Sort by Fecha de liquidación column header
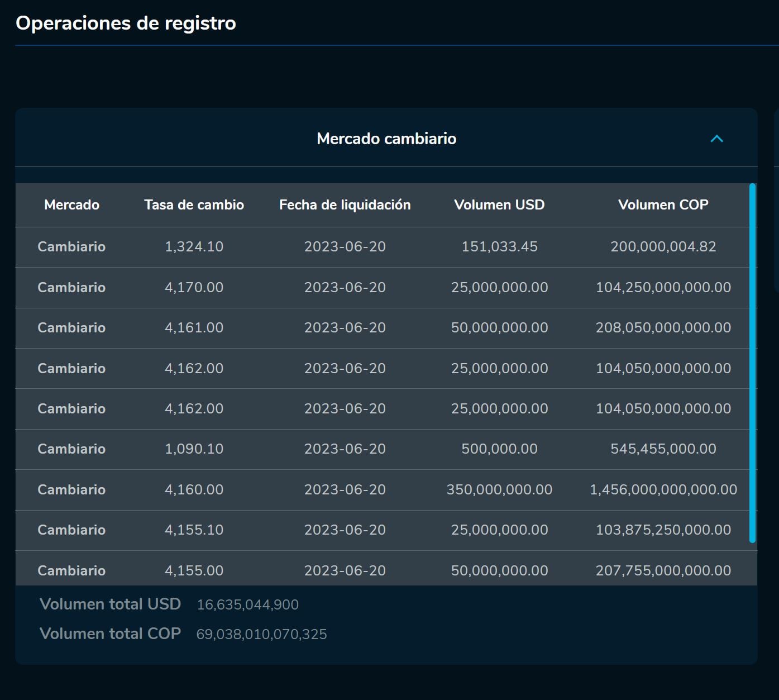The height and width of the screenshot is (700, 779). (x=345, y=204)
